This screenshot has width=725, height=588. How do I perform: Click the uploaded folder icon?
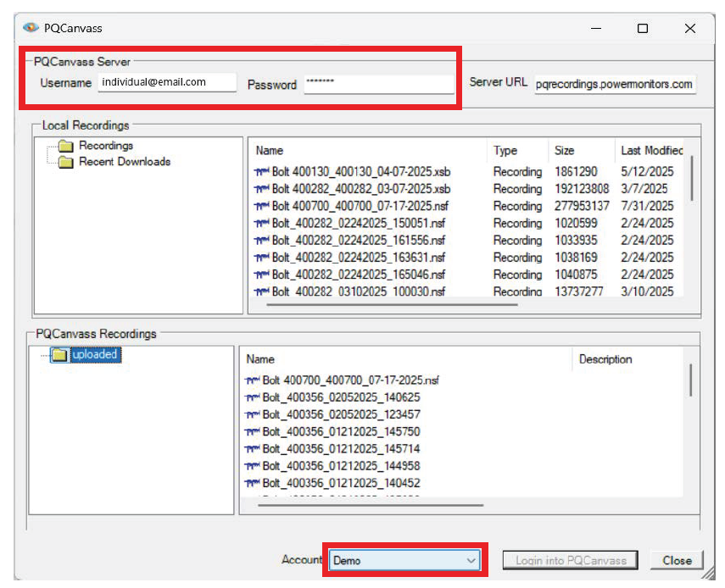pyautogui.click(x=59, y=356)
